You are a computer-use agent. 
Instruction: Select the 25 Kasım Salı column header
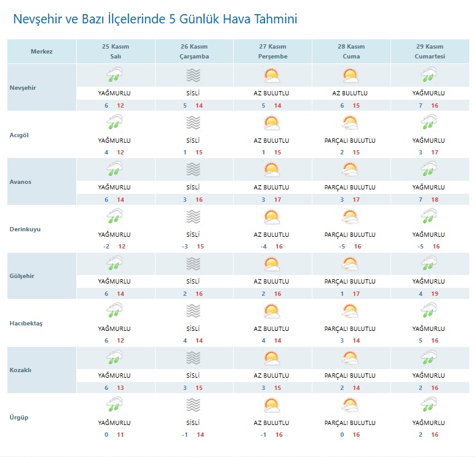click(x=115, y=52)
